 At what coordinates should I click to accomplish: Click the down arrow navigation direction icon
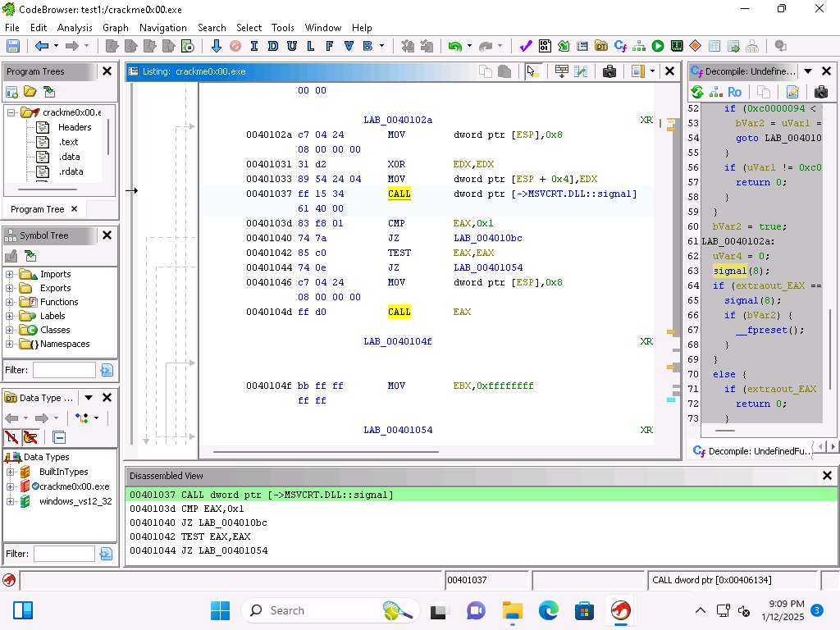[x=217, y=47]
